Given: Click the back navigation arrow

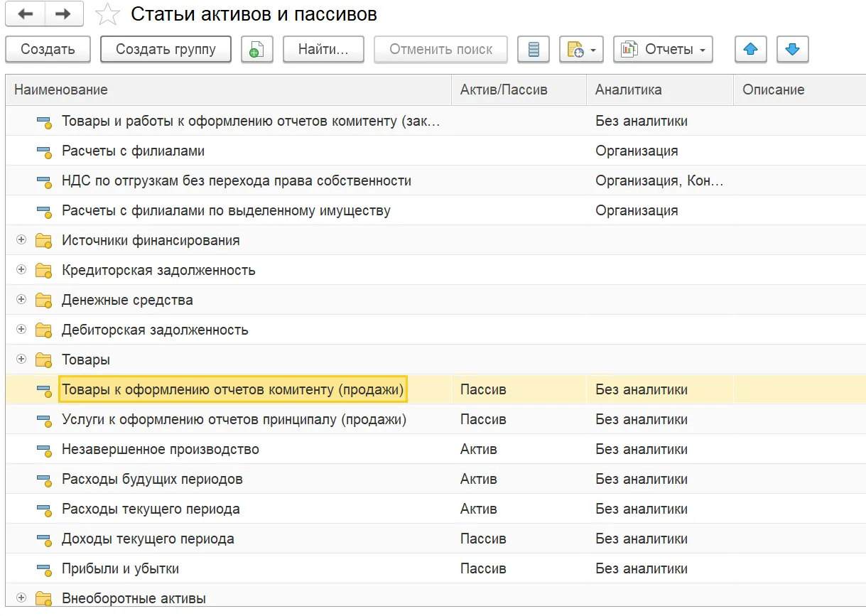Looking at the screenshot, I should [25, 14].
